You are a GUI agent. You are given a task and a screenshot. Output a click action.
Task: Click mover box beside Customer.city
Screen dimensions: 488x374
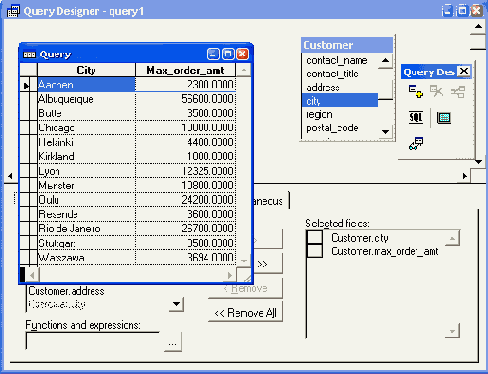pyautogui.click(x=315, y=237)
